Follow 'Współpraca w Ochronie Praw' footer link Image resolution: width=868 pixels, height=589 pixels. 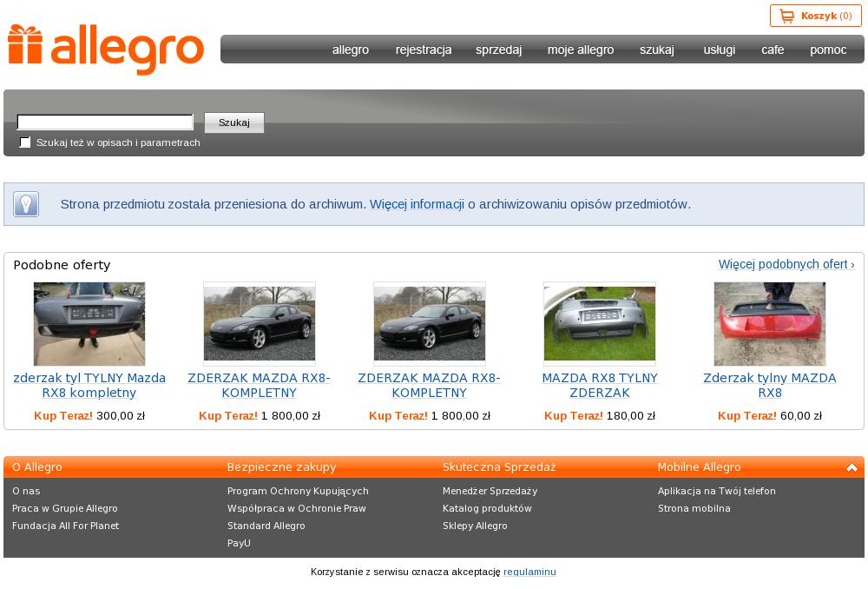click(297, 508)
